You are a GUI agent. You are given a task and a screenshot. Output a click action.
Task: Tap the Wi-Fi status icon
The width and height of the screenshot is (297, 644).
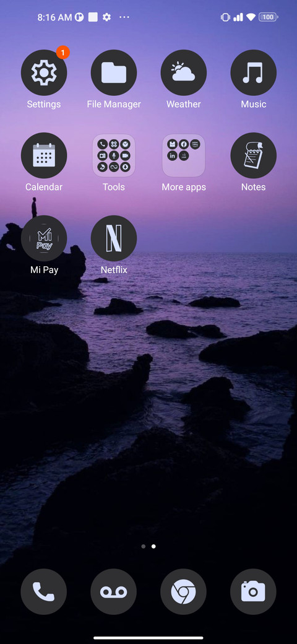pos(251,17)
